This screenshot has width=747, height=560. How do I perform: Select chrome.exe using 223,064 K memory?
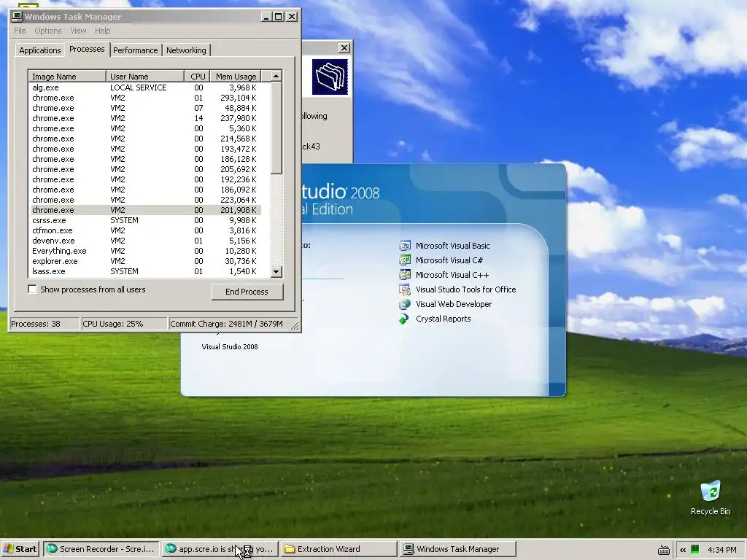(x=145, y=200)
